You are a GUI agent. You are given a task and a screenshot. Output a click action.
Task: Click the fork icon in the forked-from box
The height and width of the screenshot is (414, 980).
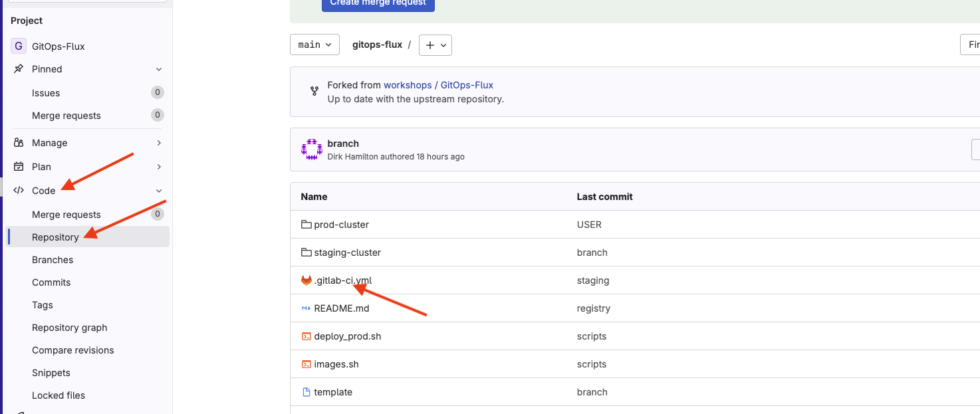(314, 91)
